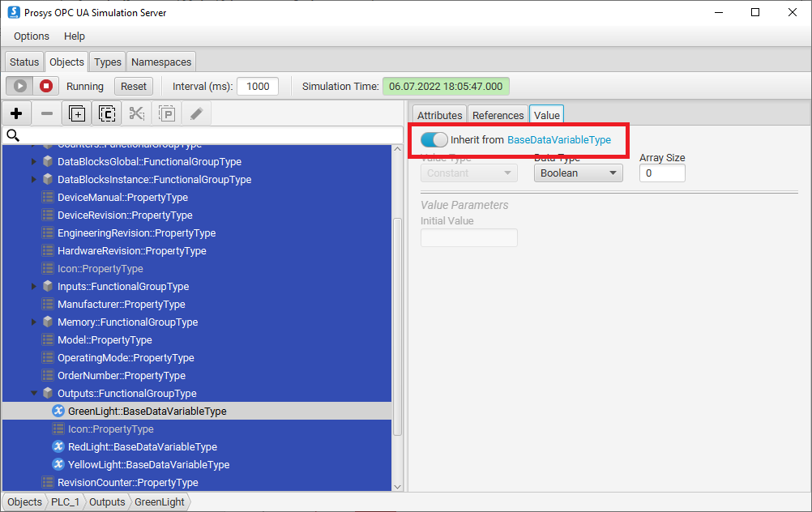Click the pencil edit icon
The height and width of the screenshot is (512, 812).
196,113
